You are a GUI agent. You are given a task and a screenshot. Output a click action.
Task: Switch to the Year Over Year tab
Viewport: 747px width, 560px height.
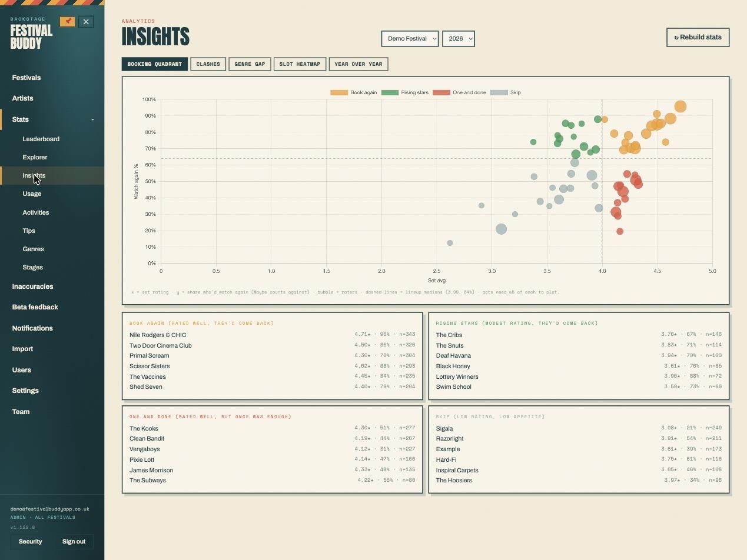pos(358,64)
